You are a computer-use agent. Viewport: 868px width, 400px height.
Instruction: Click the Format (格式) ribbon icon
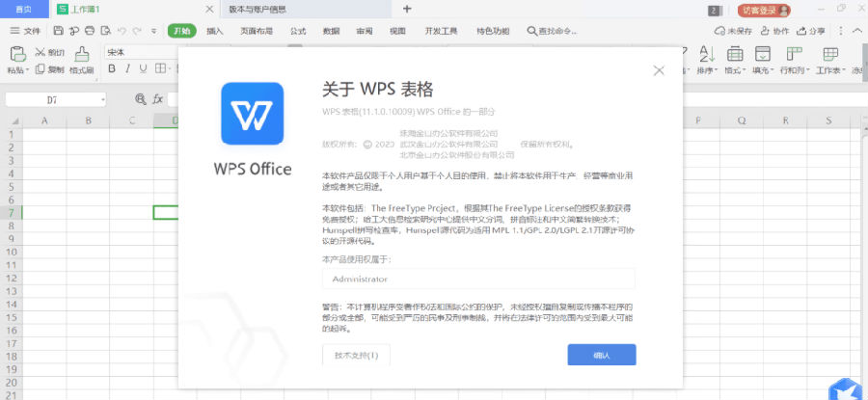coord(735,54)
